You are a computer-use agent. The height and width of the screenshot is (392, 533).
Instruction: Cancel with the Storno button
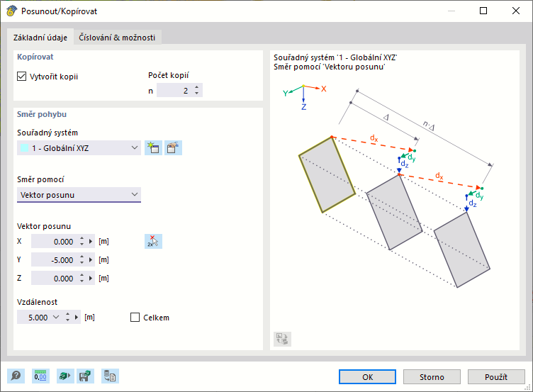pos(432,376)
